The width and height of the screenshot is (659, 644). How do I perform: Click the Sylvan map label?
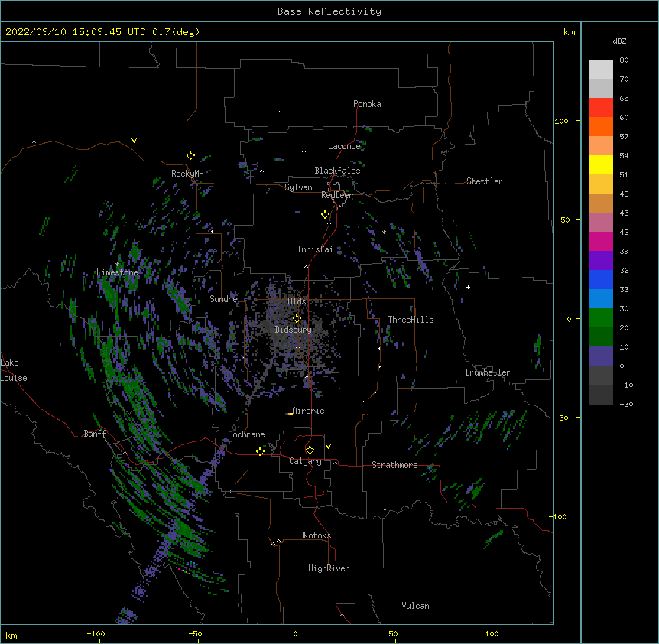click(x=298, y=187)
